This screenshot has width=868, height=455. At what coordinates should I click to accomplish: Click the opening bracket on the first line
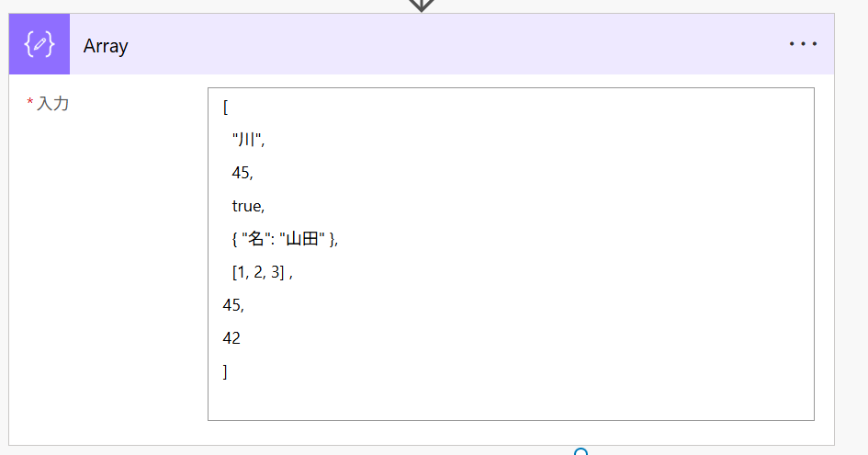pos(226,108)
